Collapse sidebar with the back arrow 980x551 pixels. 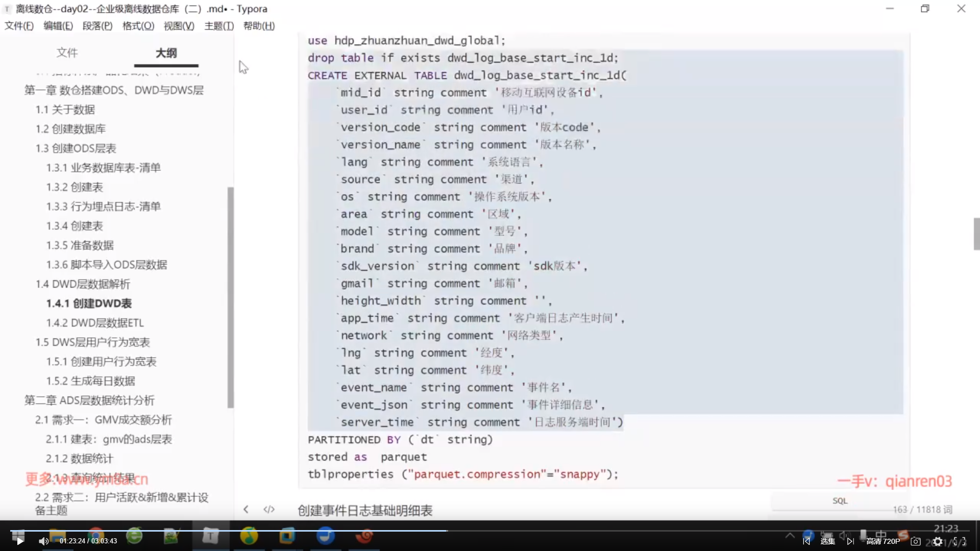pos(246,509)
